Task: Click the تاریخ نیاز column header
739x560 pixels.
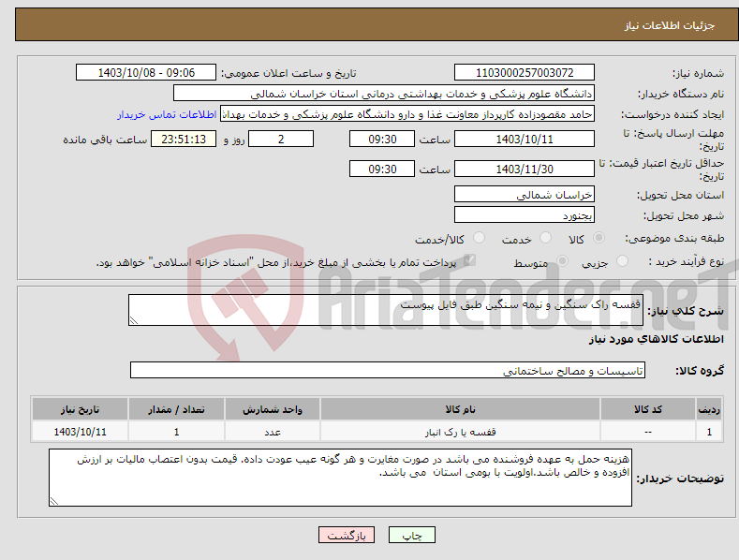Action: click(81, 409)
